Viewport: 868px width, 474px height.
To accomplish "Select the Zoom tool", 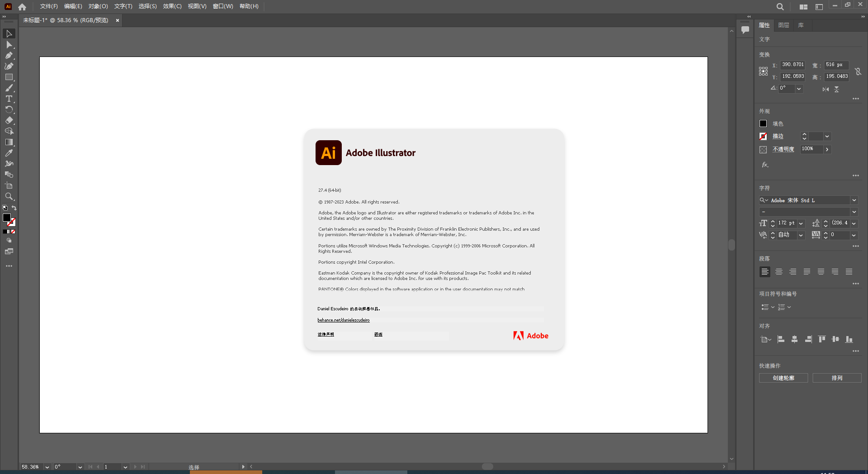I will 9,196.
